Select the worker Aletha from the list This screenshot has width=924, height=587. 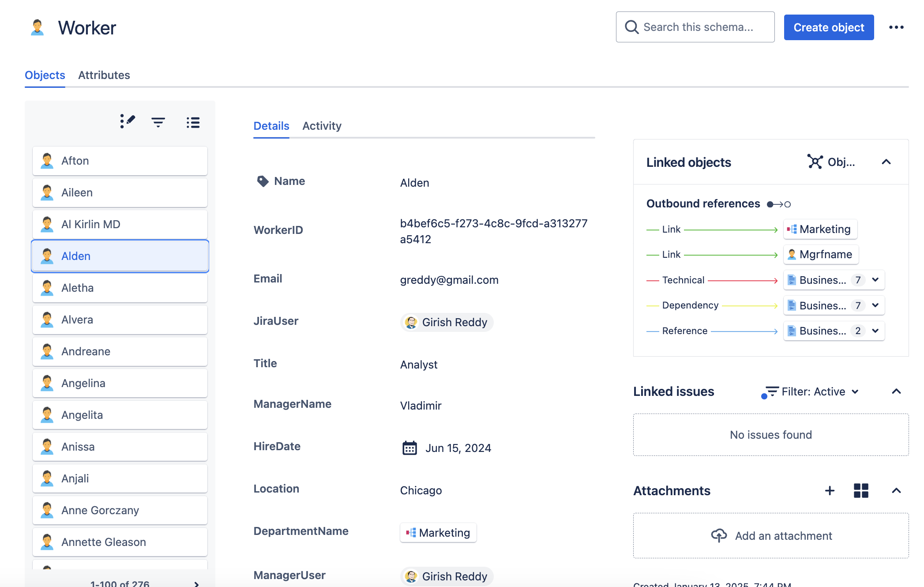(x=120, y=288)
